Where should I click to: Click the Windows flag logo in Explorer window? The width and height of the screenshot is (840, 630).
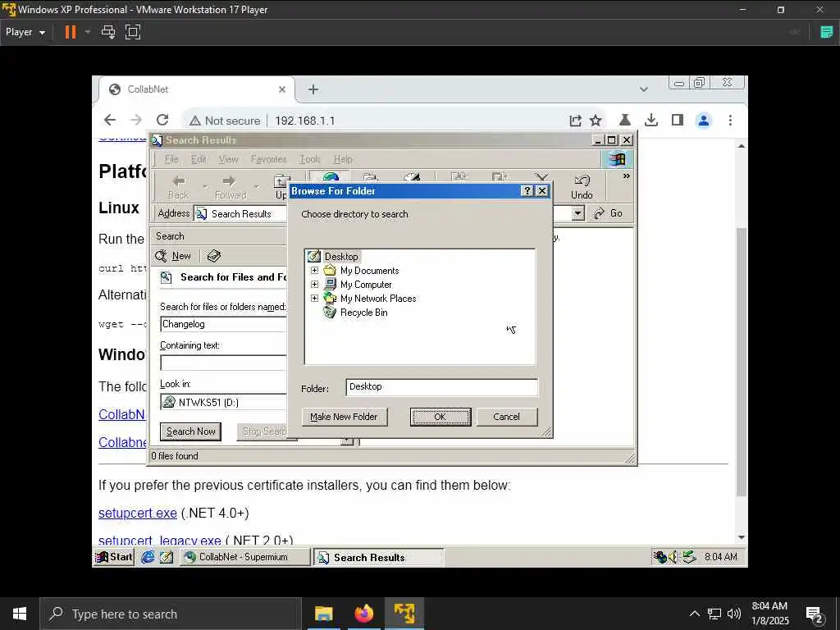pos(617,159)
